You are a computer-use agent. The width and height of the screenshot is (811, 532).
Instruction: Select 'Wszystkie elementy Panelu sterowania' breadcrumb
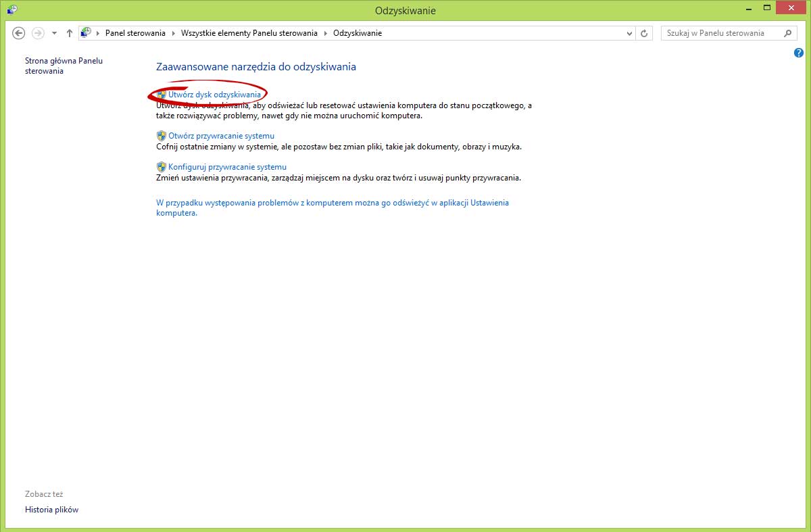pos(249,33)
